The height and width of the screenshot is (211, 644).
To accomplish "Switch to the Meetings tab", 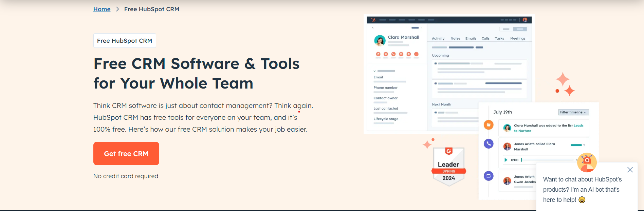I will [x=518, y=39].
